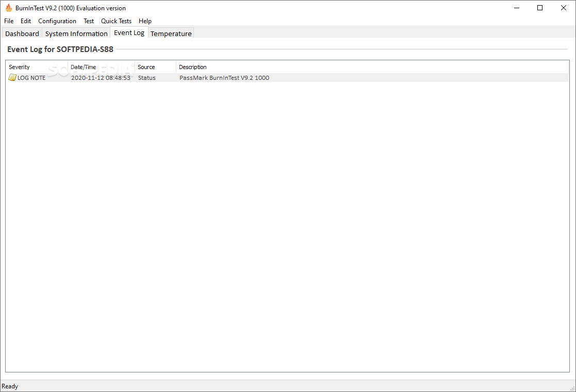Sort by the Severity column header
The height and width of the screenshot is (392, 576).
37,67
